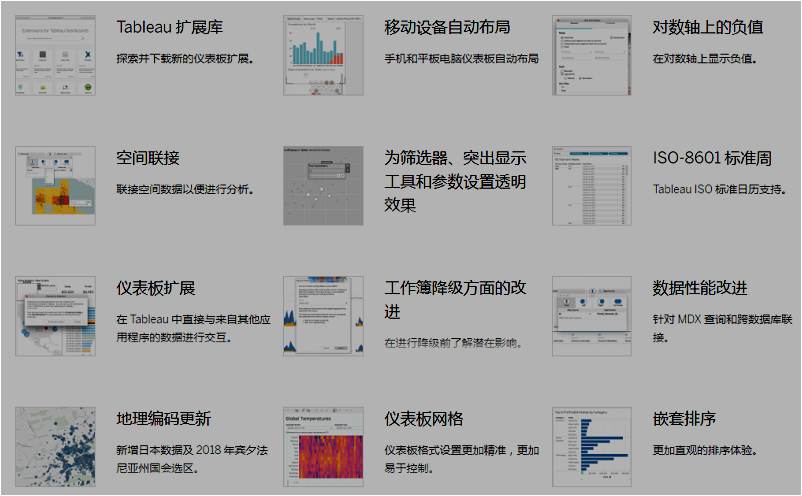Viewport: 802px width, 496px height.
Task: Open the 数据性能改进 thumbnail image
Action: coord(592,316)
